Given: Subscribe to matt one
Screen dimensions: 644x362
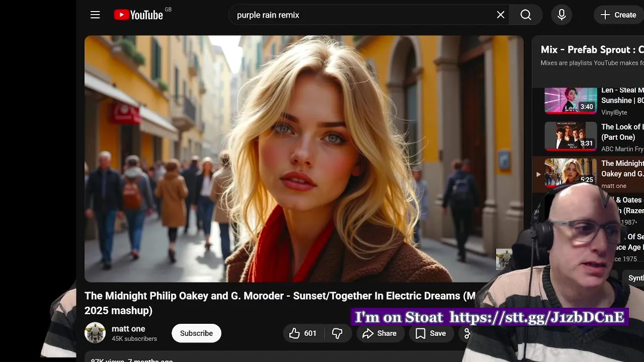Looking at the screenshot, I should click(x=196, y=333).
